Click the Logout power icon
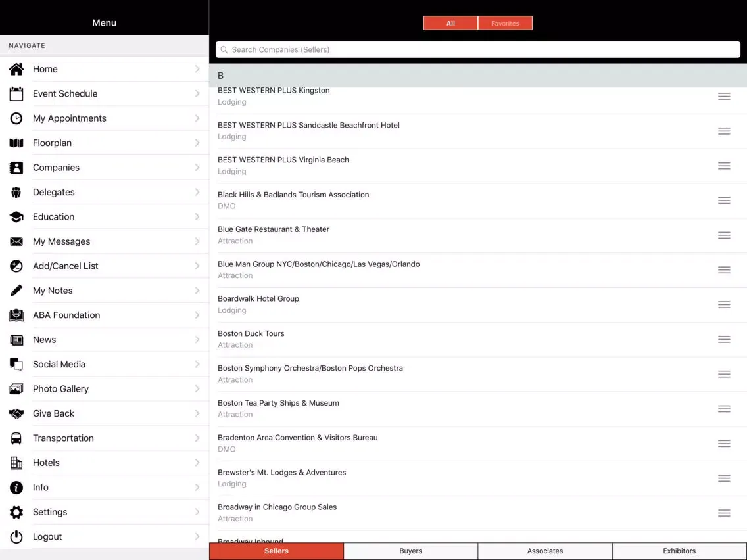This screenshot has width=747, height=560. point(16,536)
